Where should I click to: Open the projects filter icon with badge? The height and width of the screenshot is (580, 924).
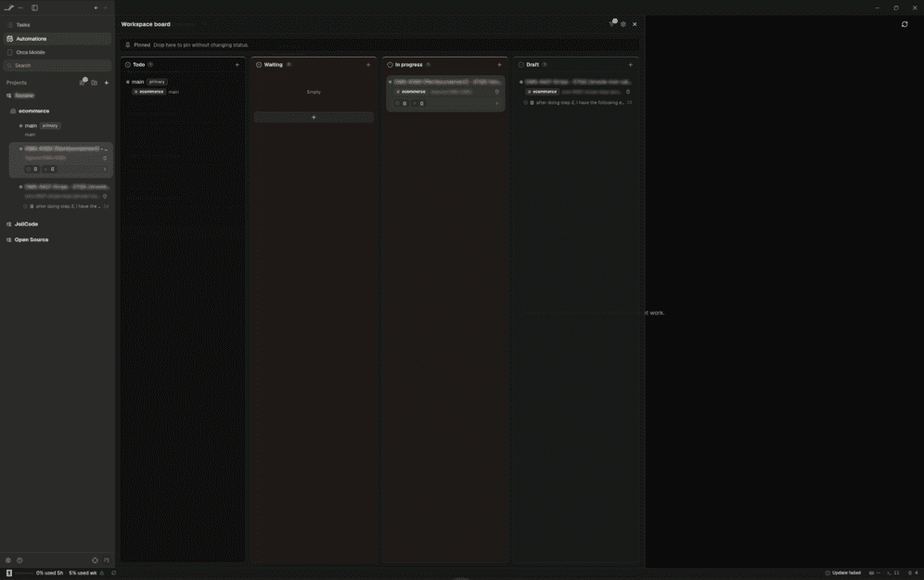[x=83, y=82]
